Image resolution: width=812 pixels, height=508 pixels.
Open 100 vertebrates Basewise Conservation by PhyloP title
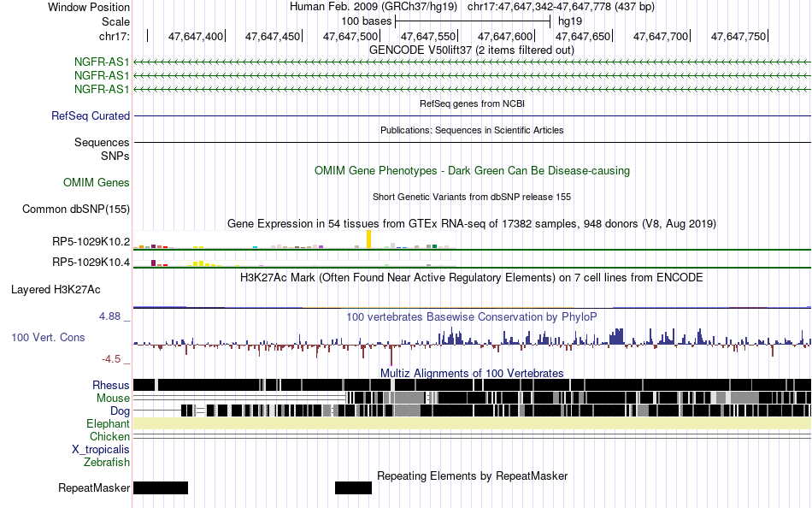click(x=471, y=316)
